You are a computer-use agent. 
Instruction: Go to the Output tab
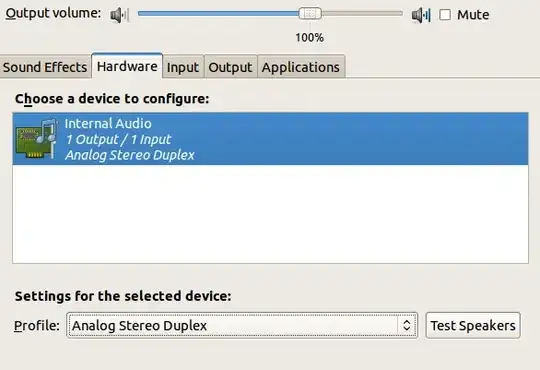pyautogui.click(x=230, y=67)
